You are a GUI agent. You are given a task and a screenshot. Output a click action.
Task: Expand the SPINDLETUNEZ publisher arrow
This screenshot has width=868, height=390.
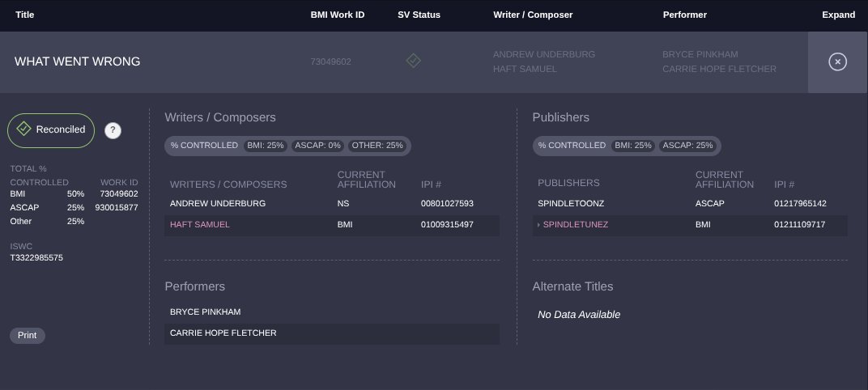[x=538, y=225]
